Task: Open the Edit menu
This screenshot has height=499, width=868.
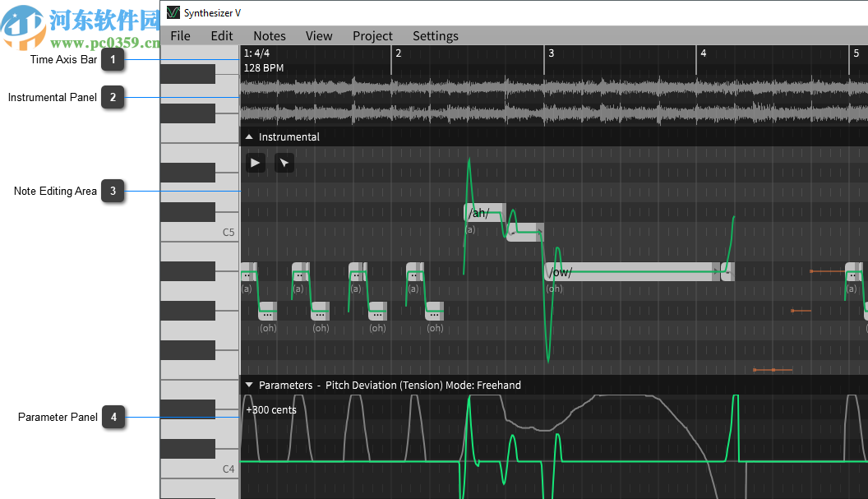Action: (x=221, y=35)
